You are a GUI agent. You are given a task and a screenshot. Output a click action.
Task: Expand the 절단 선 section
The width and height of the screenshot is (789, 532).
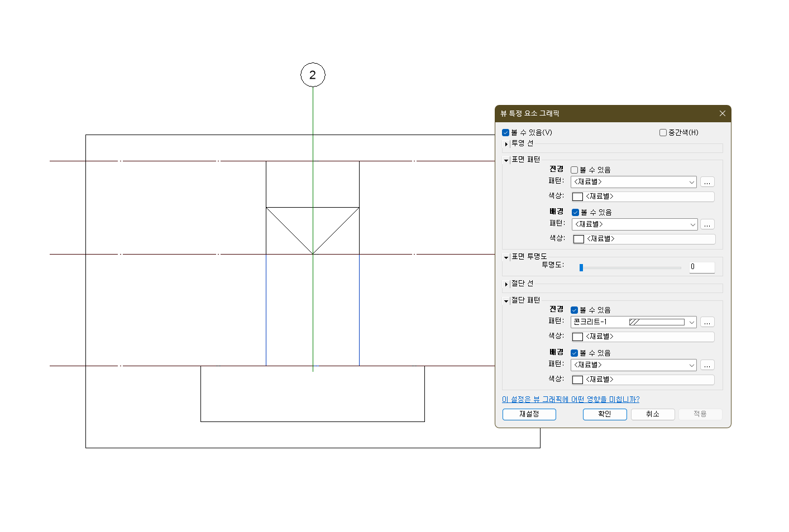click(506, 284)
